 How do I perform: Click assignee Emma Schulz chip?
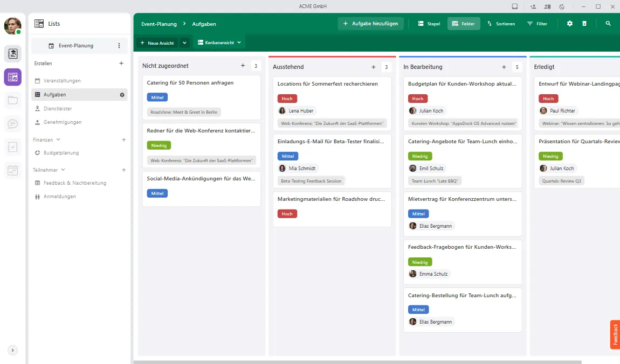429,274
